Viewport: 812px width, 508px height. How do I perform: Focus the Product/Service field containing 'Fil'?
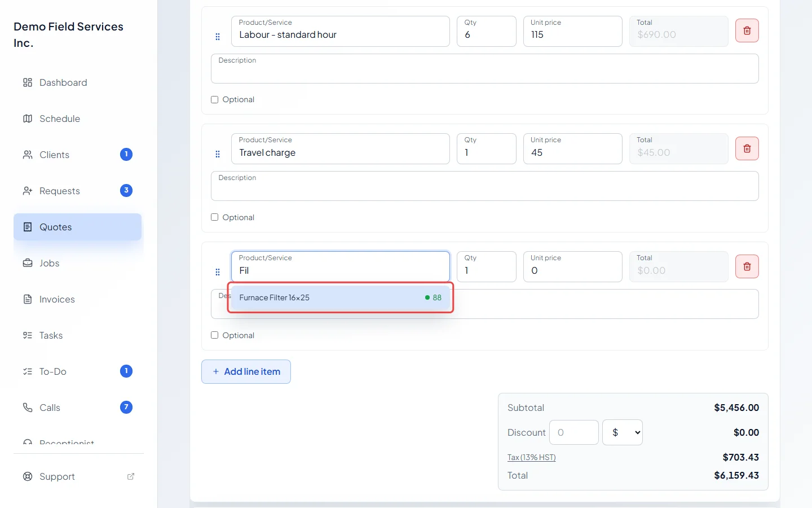341,266
